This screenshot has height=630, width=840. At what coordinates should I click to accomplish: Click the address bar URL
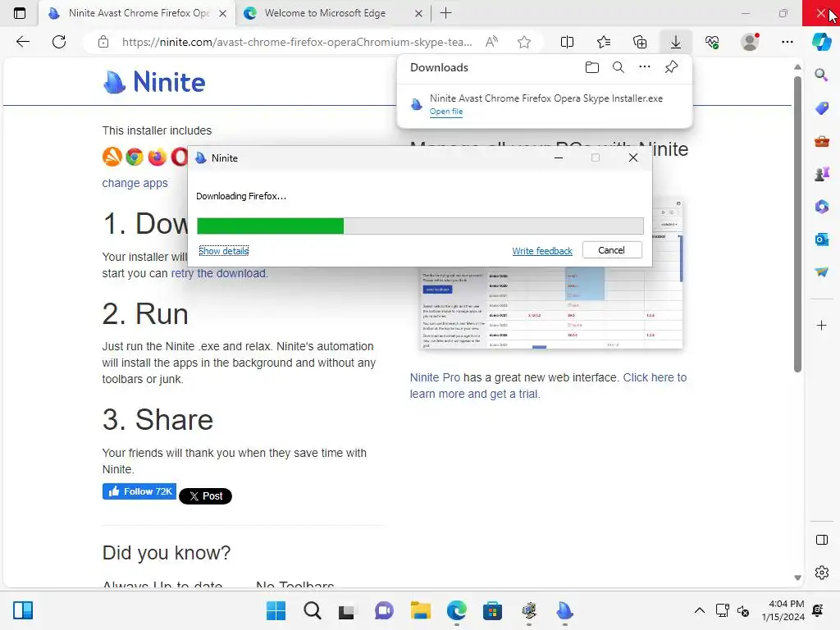click(297, 42)
